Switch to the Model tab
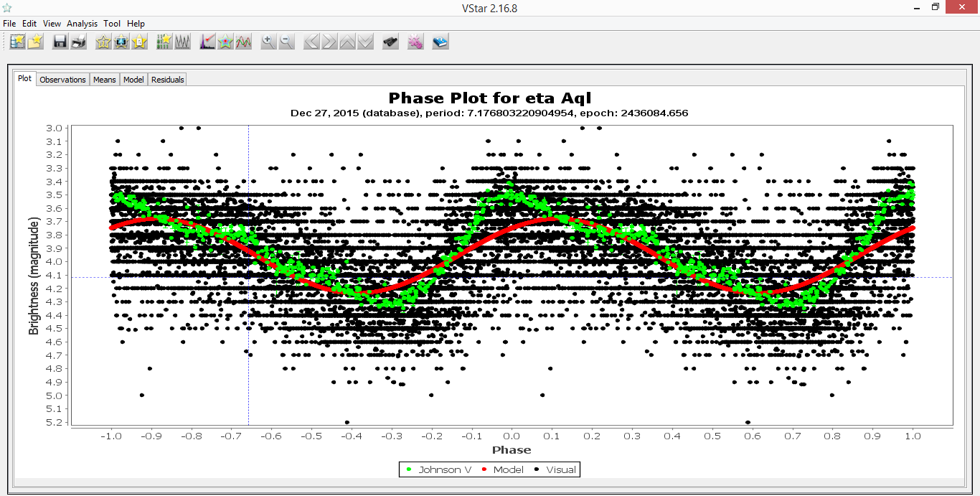 [x=133, y=80]
